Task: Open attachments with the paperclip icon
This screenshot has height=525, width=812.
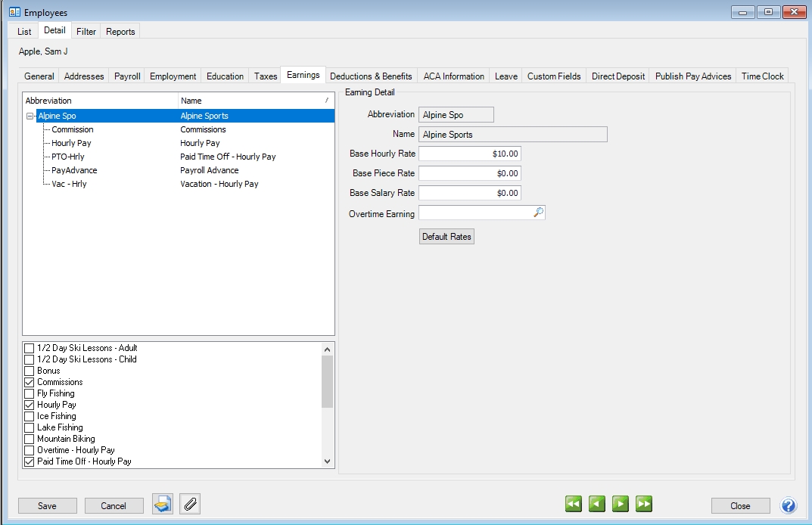Action: [x=190, y=505]
